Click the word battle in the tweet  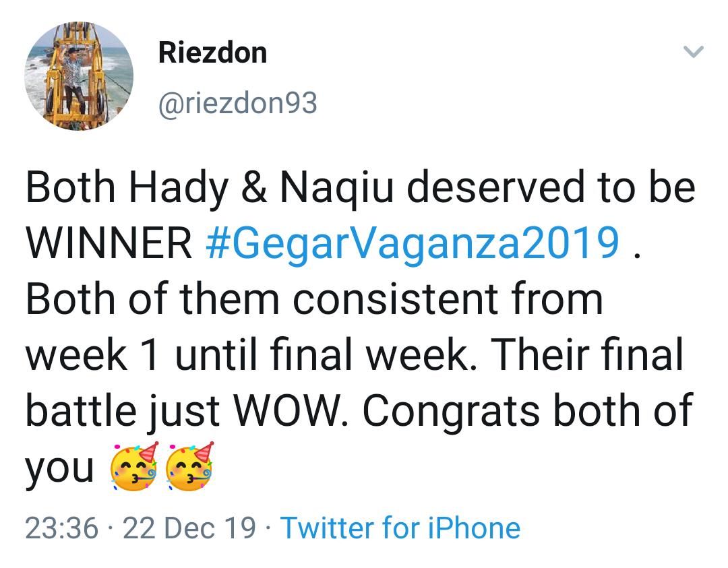[81, 411]
